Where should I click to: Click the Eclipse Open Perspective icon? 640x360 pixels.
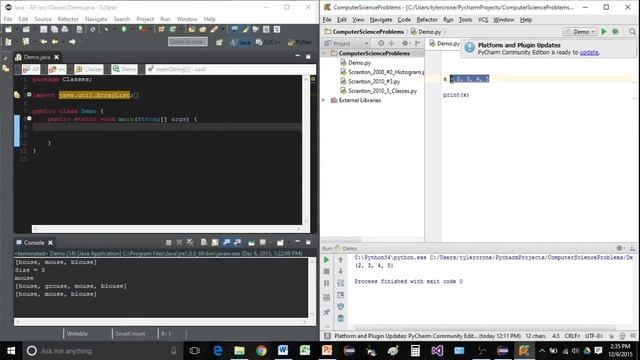[219, 42]
